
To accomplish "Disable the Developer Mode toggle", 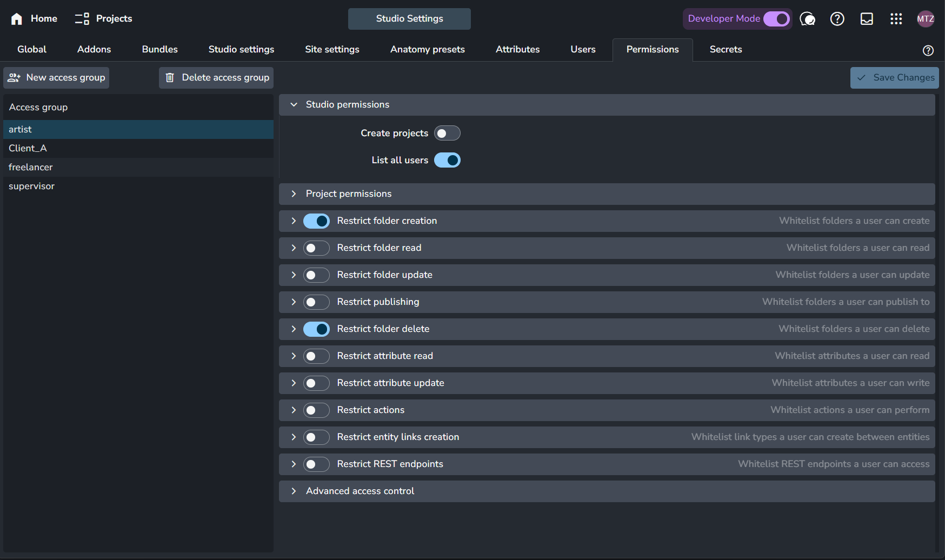I will [776, 19].
